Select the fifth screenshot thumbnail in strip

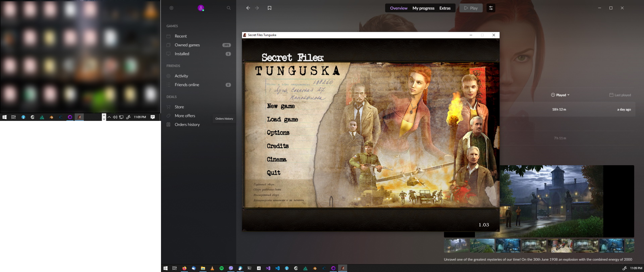click(x=560, y=245)
